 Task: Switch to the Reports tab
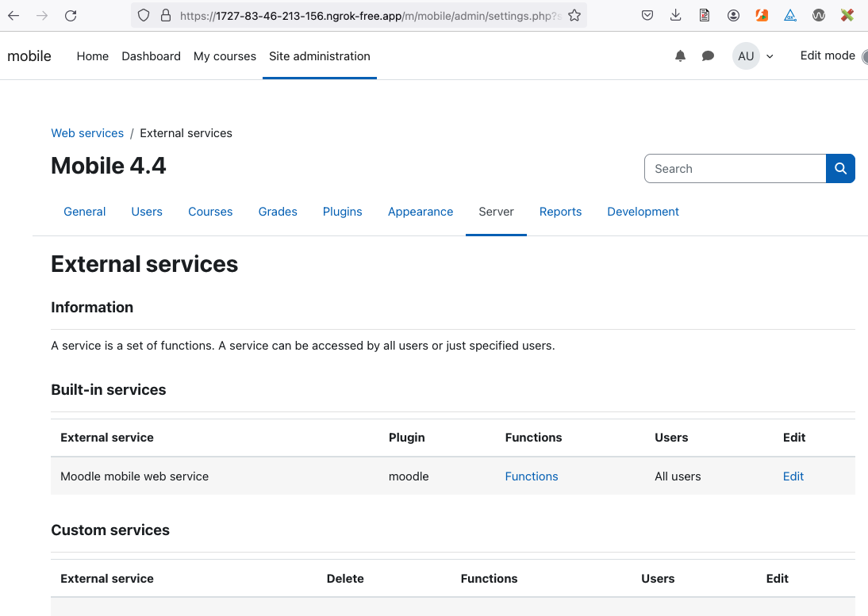coord(560,212)
